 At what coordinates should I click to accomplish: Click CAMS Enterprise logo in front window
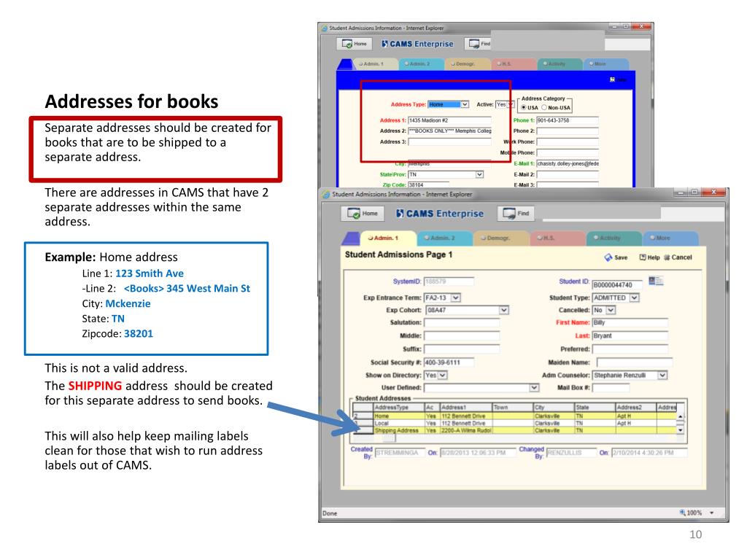[x=440, y=214]
